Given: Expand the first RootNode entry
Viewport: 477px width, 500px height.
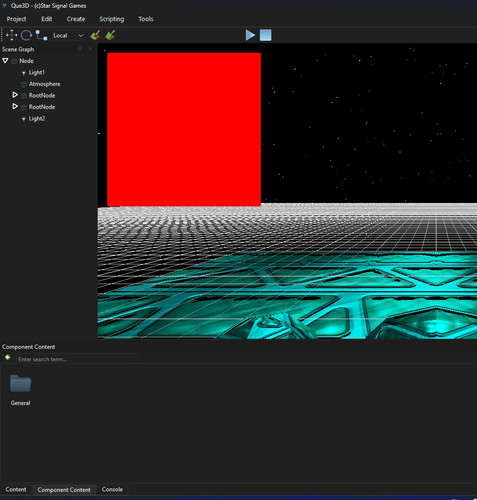Looking at the screenshot, I should tap(15, 95).
